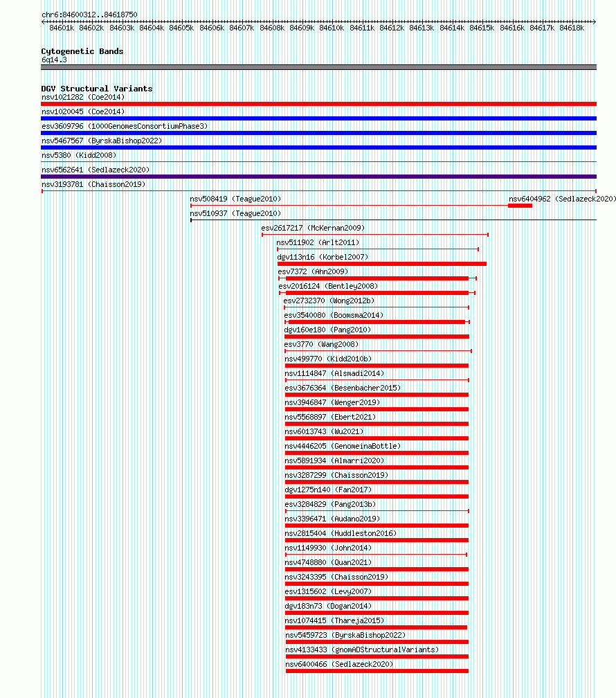Select esv3676364 (Besenbacher2015) label
This screenshot has height=698, width=616.
pos(343,388)
